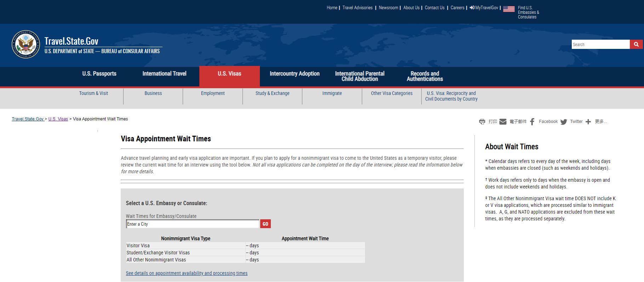Open Records and Authentications menu

pos(424,76)
